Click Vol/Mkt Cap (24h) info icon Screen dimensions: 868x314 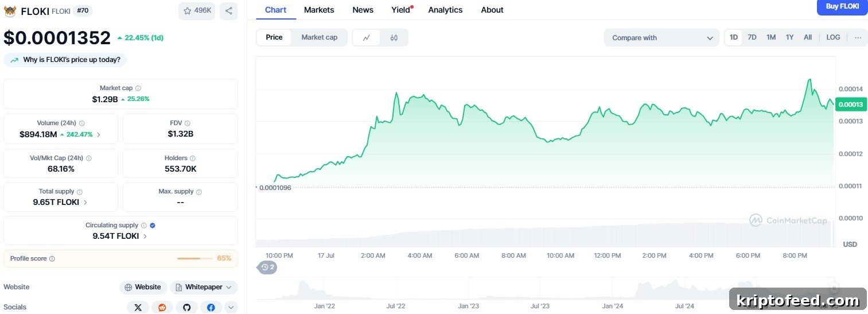(88, 158)
